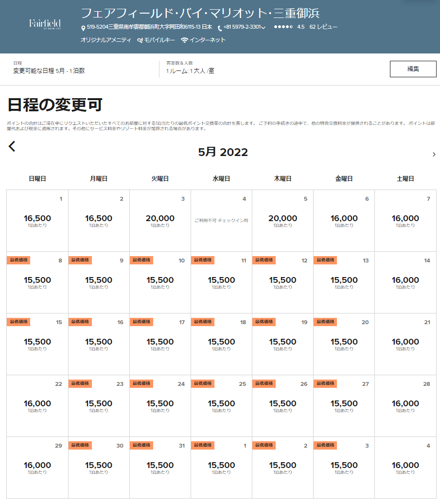The image size is (440, 504).
Task: Click the オリジナルアメニティ amenity label
Action: [106, 40]
